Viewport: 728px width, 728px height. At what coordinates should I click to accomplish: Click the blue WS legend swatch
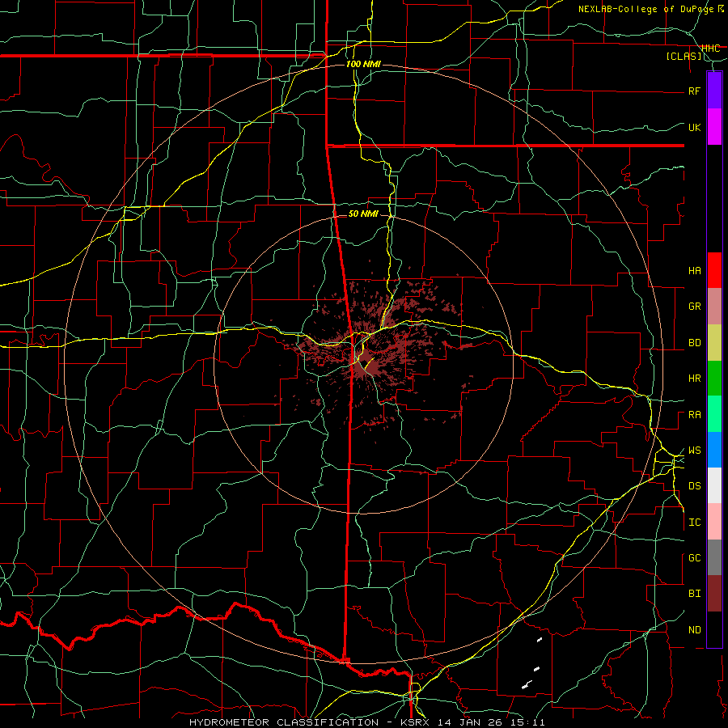(x=714, y=450)
